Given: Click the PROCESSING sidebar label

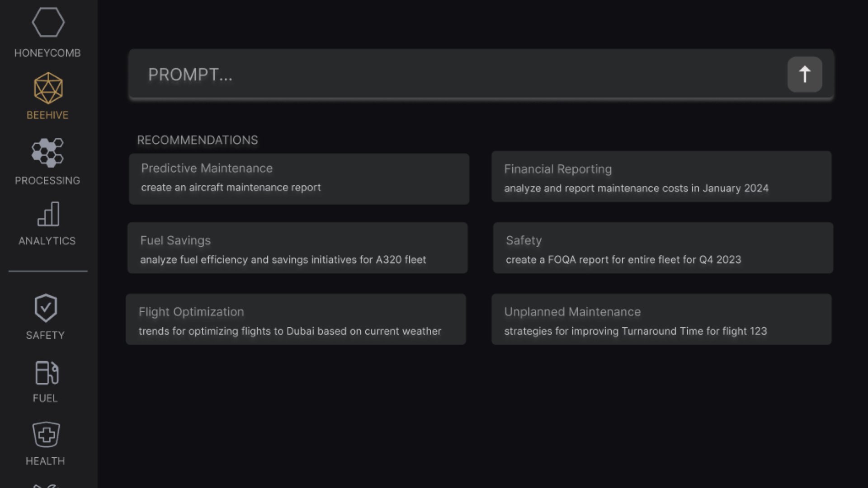Looking at the screenshot, I should tap(47, 181).
